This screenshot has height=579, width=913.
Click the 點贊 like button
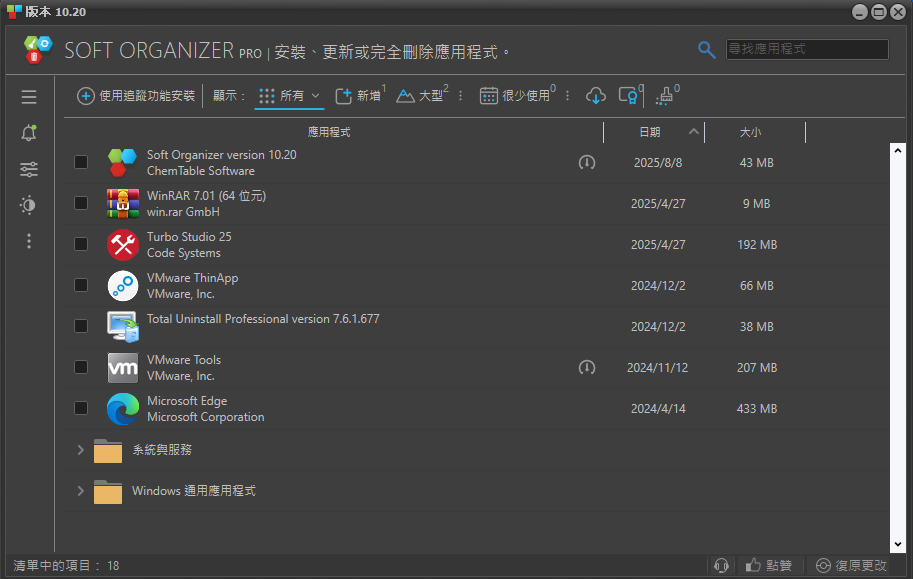(x=769, y=565)
